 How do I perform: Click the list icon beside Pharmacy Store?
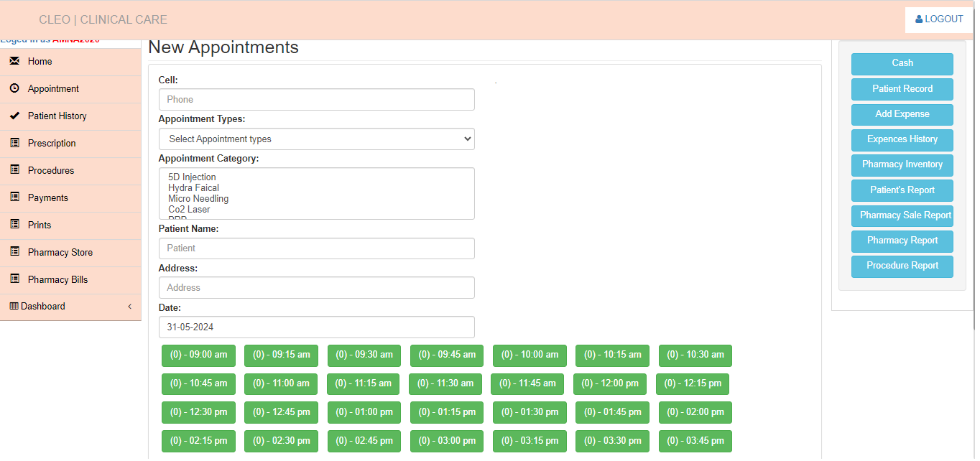[x=14, y=252]
